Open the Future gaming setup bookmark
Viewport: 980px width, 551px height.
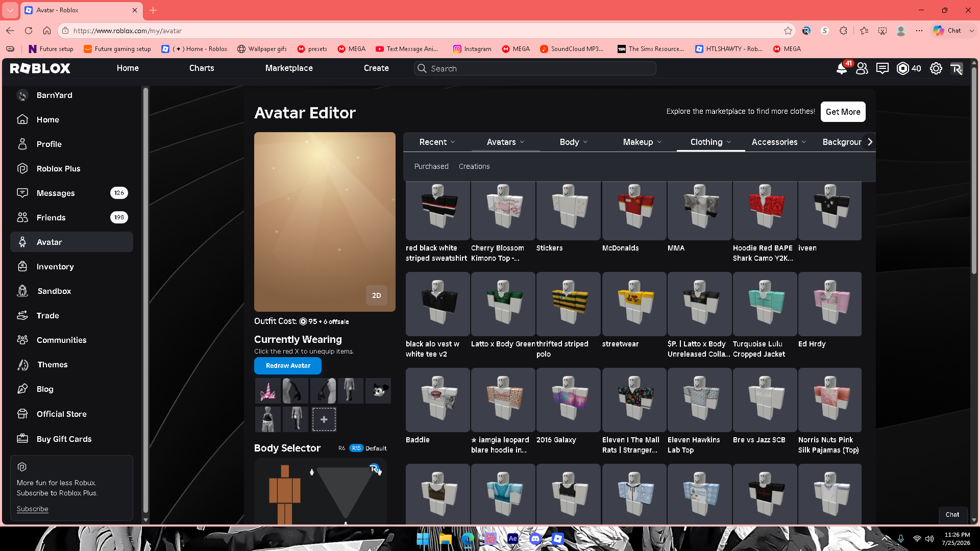click(117, 49)
